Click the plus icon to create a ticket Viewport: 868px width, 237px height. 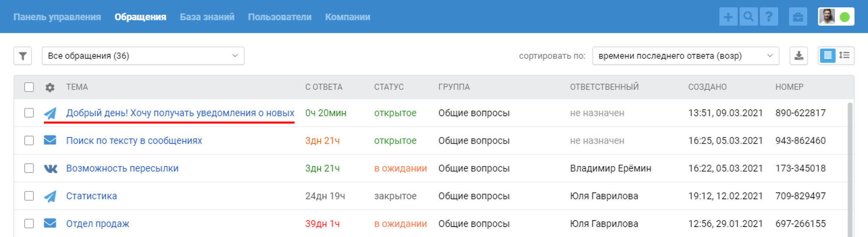pyautogui.click(x=728, y=17)
